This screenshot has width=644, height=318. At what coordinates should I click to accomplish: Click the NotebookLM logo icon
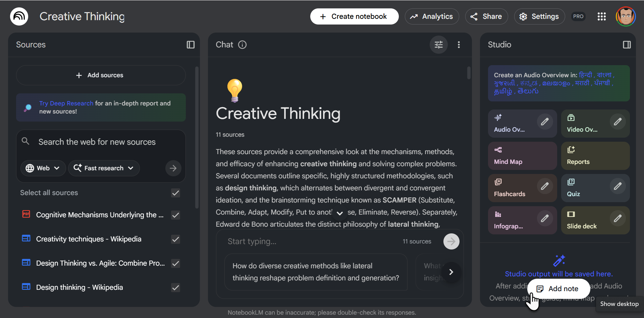click(x=19, y=16)
